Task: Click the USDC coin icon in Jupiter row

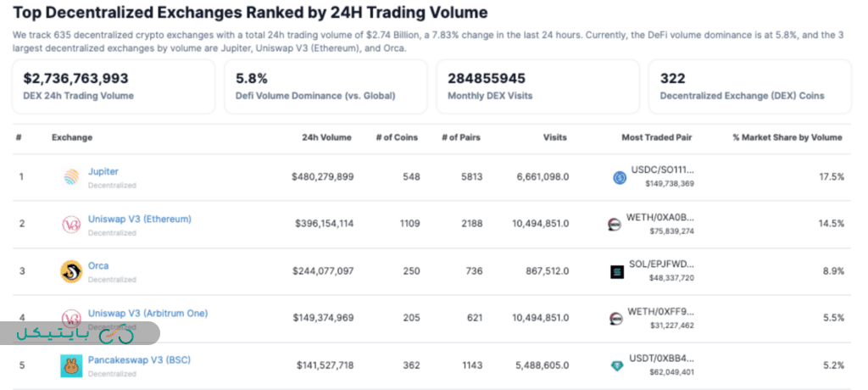Action: tap(619, 177)
